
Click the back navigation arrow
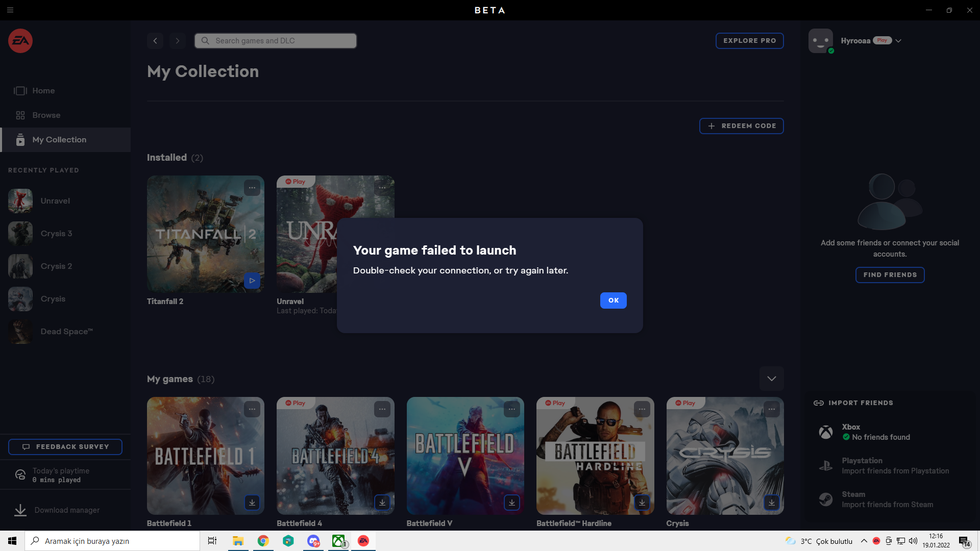155,41
